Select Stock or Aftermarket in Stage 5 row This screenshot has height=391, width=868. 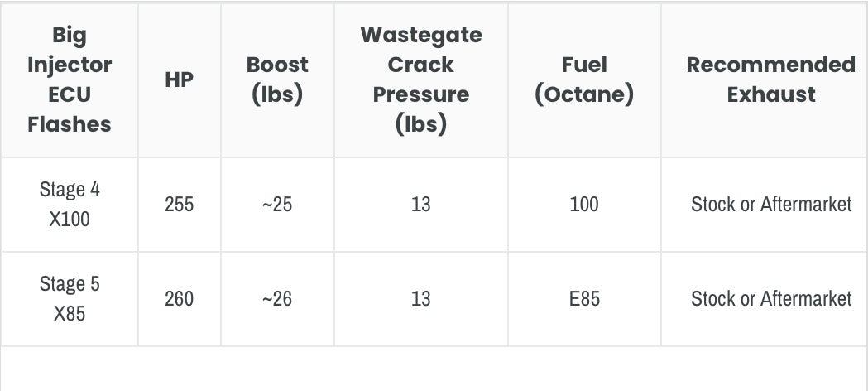(771, 298)
